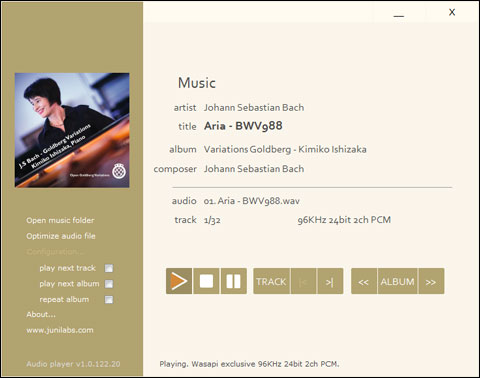Open music folder from the sidebar

(60, 220)
